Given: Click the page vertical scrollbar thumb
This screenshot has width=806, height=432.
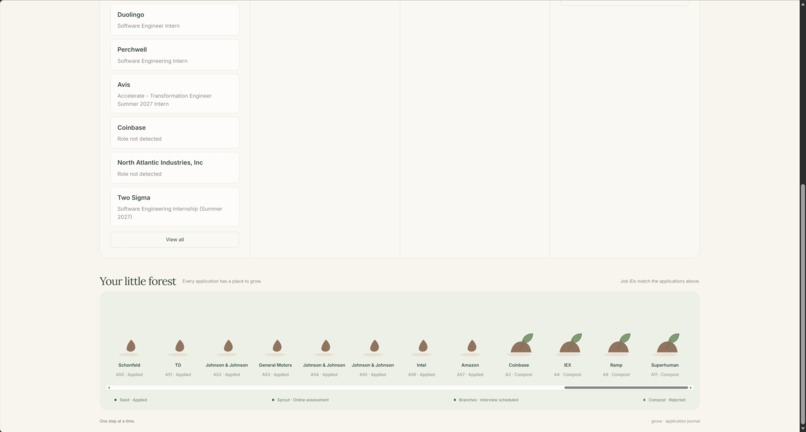Looking at the screenshot, I should point(803,303).
